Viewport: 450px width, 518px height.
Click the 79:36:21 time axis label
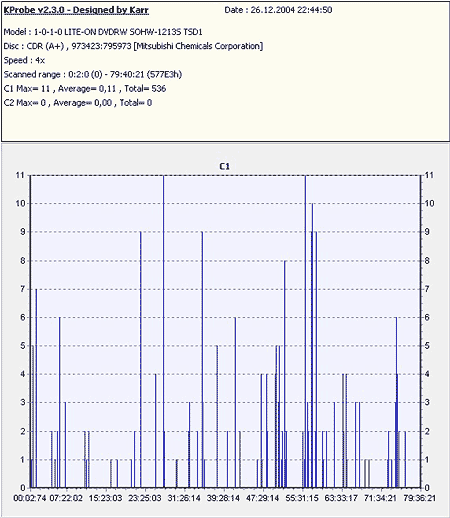pos(419,498)
